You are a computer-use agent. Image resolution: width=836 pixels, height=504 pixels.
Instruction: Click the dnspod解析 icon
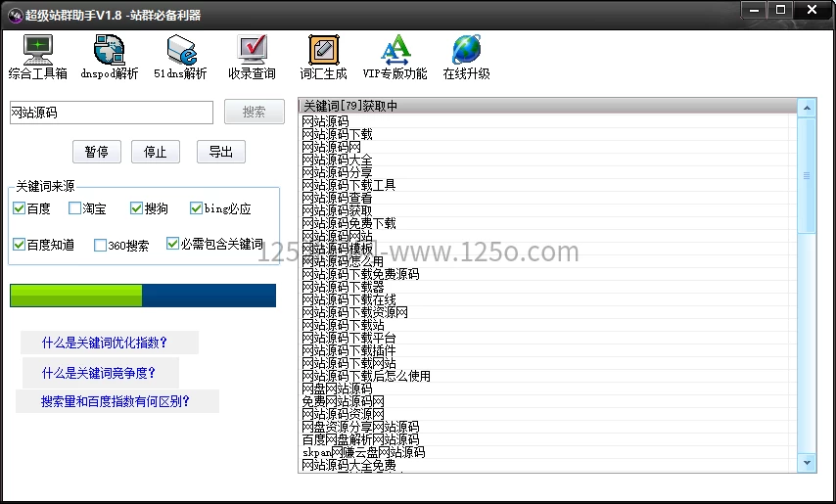[109, 51]
